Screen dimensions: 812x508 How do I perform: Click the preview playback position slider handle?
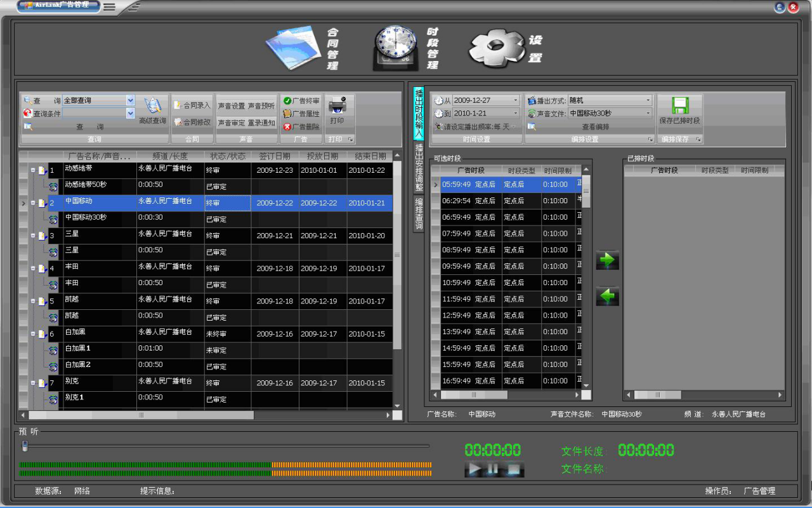click(x=25, y=446)
